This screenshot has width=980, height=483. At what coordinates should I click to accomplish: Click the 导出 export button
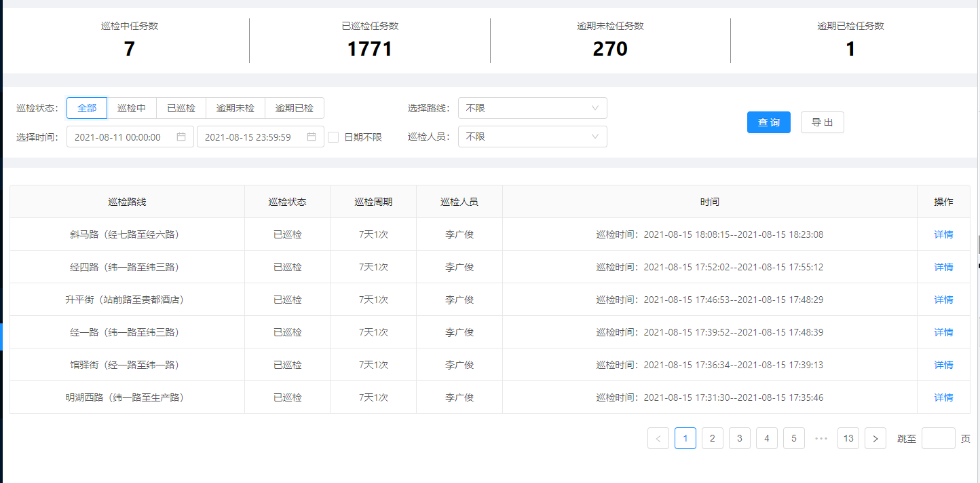[822, 122]
